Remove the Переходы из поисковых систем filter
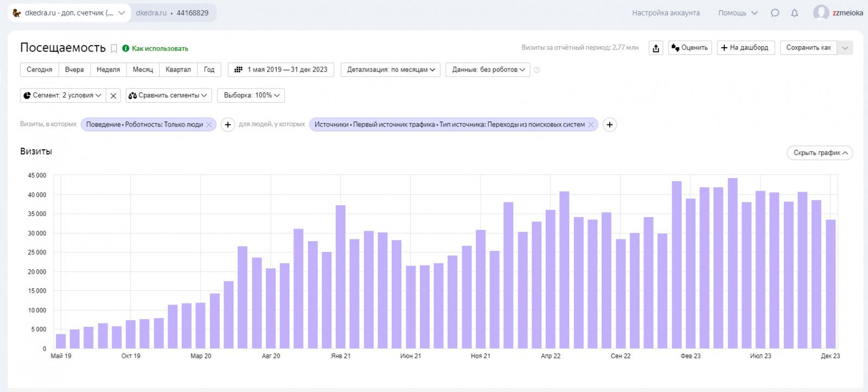868x392 pixels. (x=591, y=125)
